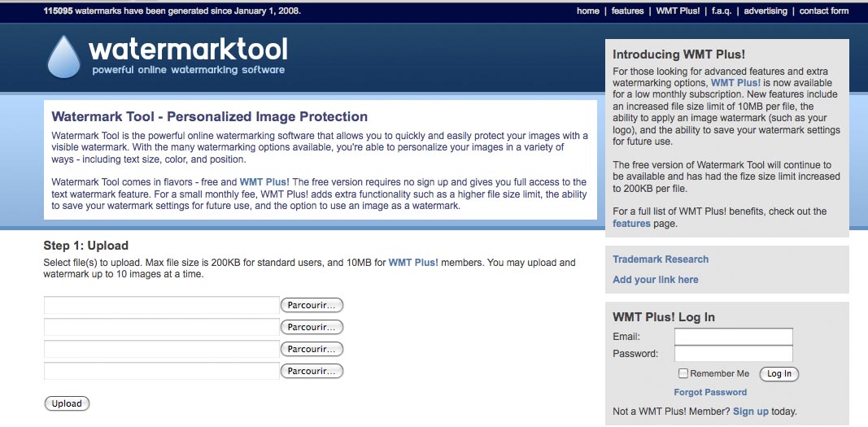
Task: Open the contact form link
Action: (x=824, y=11)
